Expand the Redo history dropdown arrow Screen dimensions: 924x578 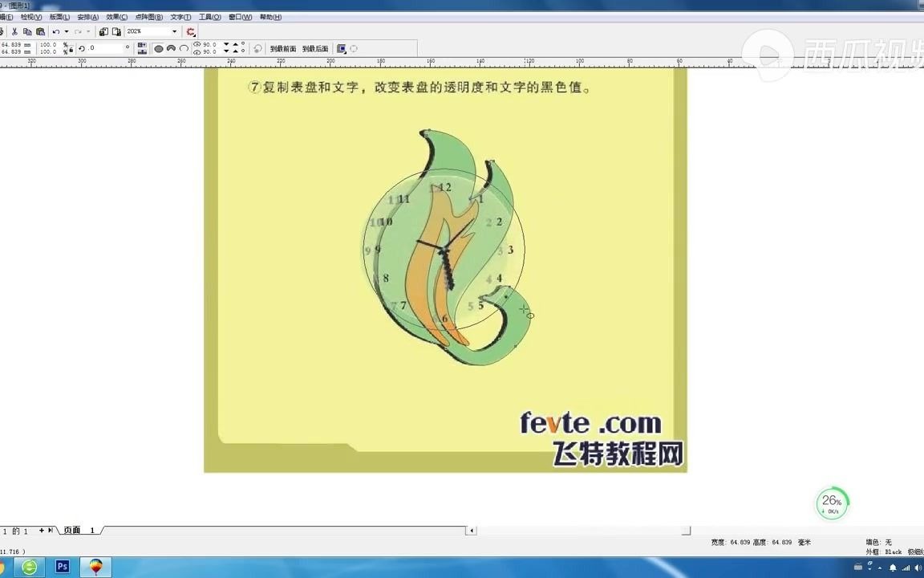[x=87, y=31]
